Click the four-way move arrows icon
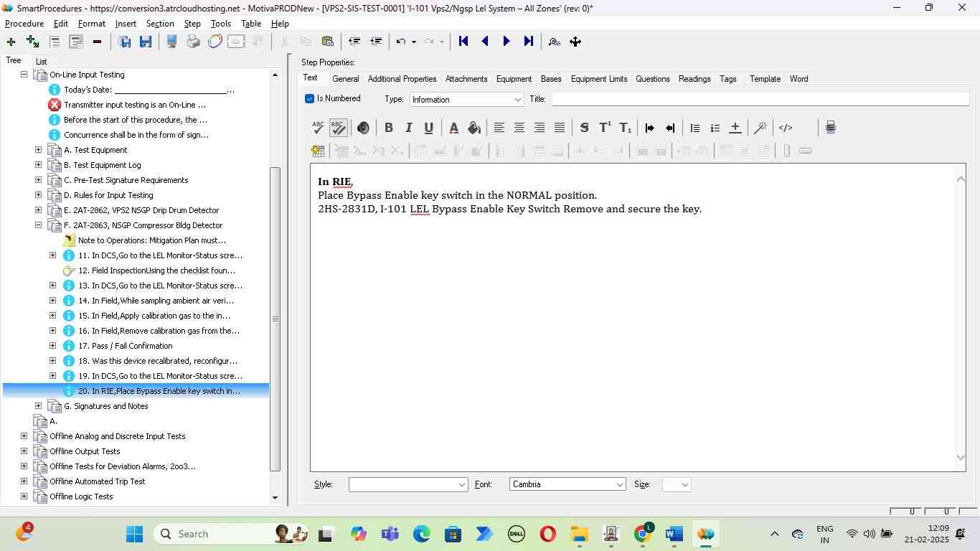 pos(575,42)
